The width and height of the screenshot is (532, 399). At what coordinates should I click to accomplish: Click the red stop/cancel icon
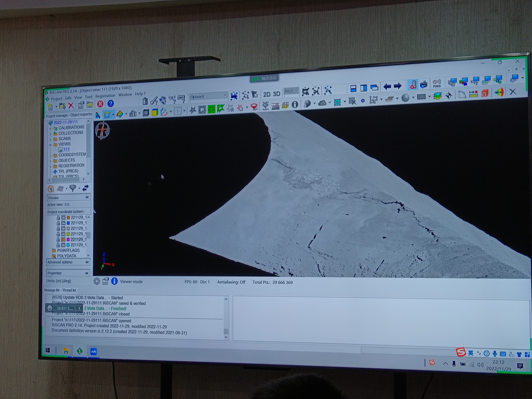[100, 104]
